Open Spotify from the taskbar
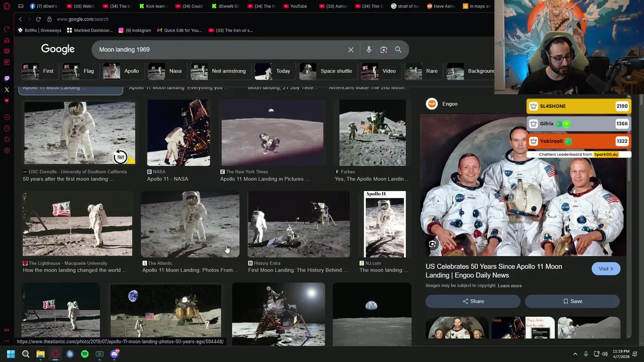Screen dimensions: 644x362 [x=85, y=354]
